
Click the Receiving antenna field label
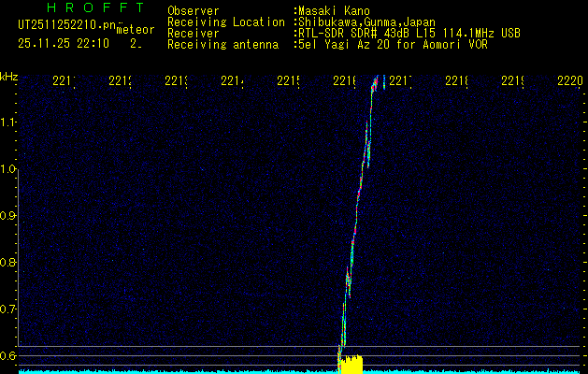pyautogui.click(x=222, y=44)
